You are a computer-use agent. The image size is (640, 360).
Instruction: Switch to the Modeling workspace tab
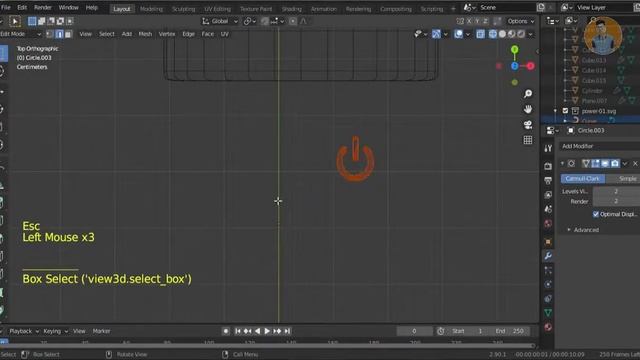[151, 9]
